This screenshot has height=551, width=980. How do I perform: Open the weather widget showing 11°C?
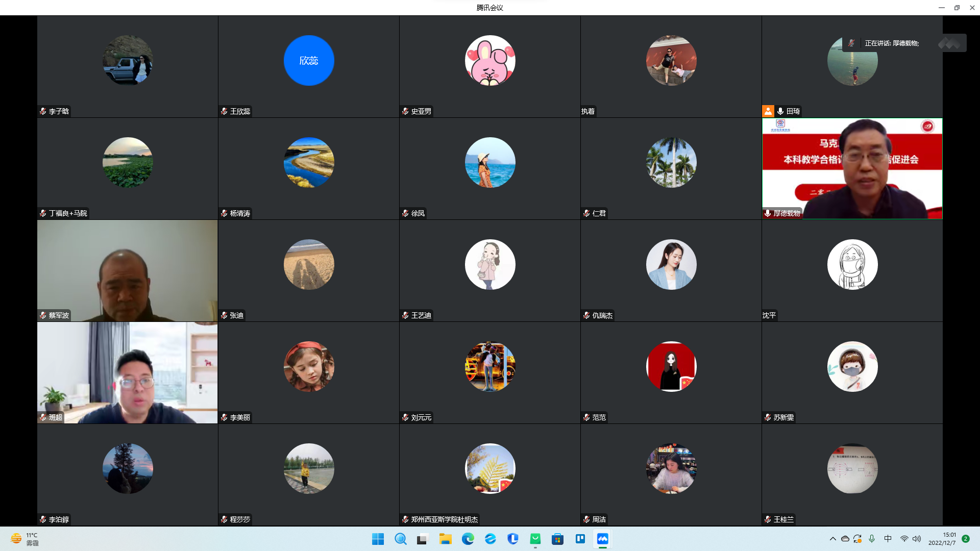pyautogui.click(x=24, y=539)
